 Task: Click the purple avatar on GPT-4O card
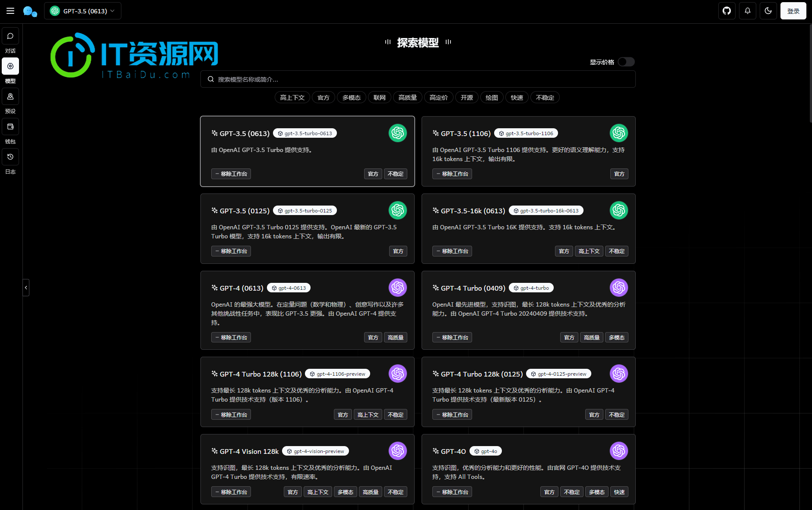619,451
